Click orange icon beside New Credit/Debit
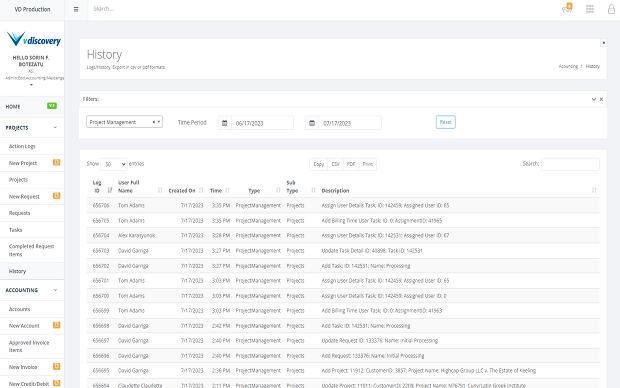This screenshot has height=388, width=620. 57,383
